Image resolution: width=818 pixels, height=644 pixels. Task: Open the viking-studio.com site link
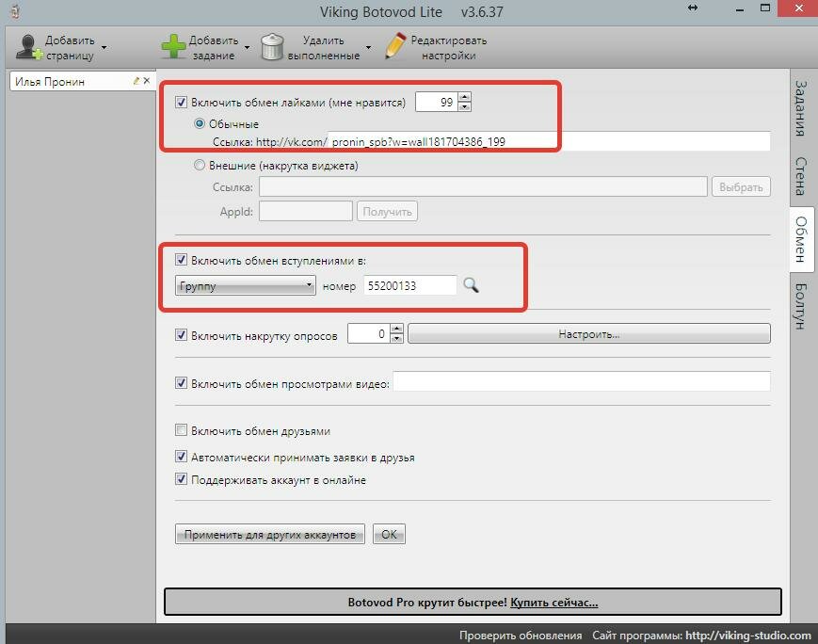point(748,636)
